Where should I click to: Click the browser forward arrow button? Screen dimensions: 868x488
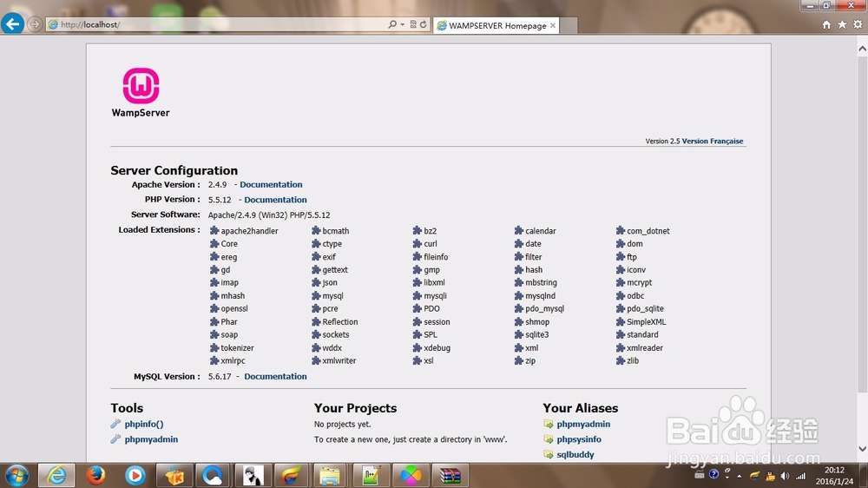[35, 24]
